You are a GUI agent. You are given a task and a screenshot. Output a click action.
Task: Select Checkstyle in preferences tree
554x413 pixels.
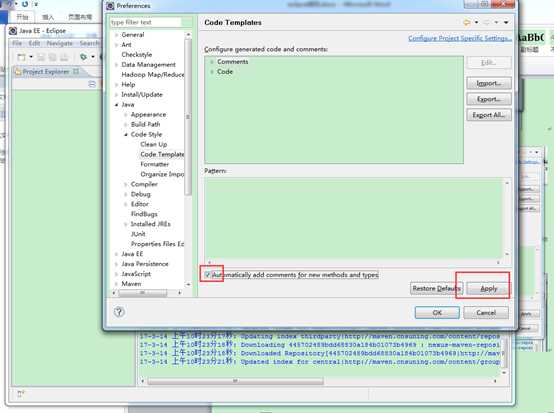[x=137, y=55]
